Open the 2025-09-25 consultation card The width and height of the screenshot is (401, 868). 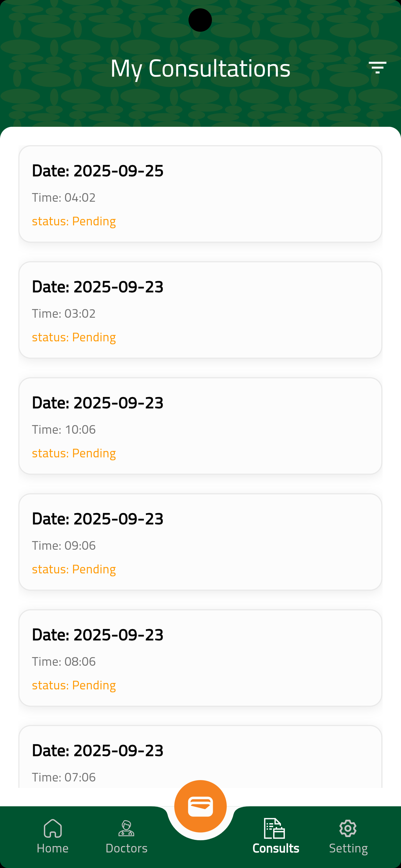[x=200, y=194]
